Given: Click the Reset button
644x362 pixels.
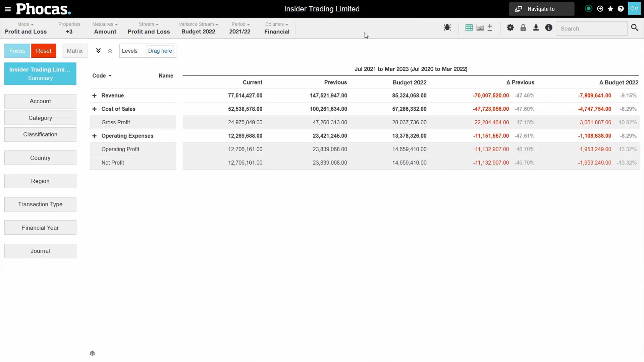Looking at the screenshot, I should click(43, 51).
